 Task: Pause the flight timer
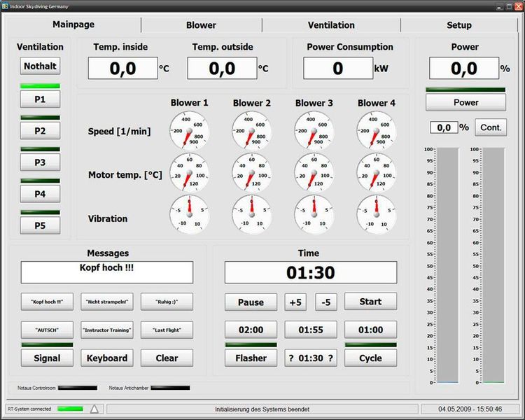pos(251,302)
